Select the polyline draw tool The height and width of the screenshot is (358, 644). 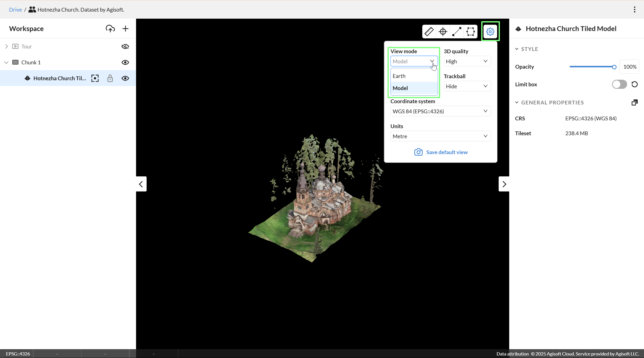tap(457, 32)
